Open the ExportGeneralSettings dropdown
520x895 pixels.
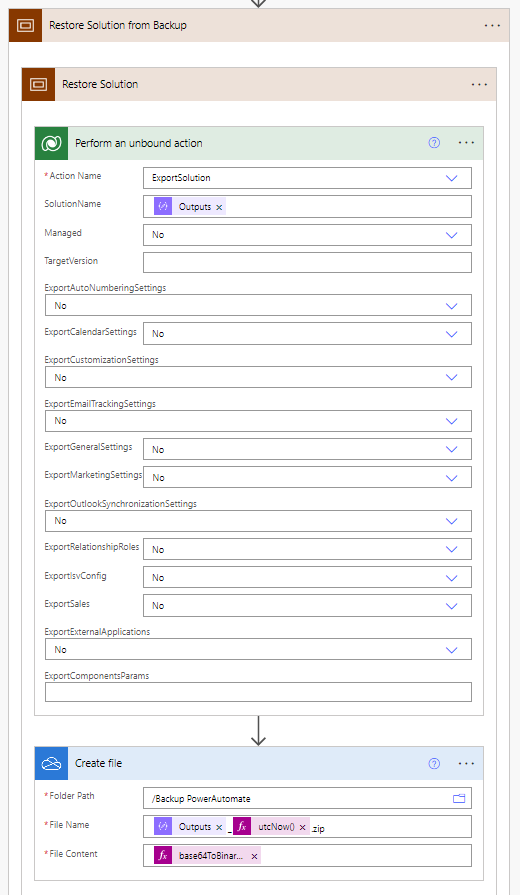pos(452,449)
